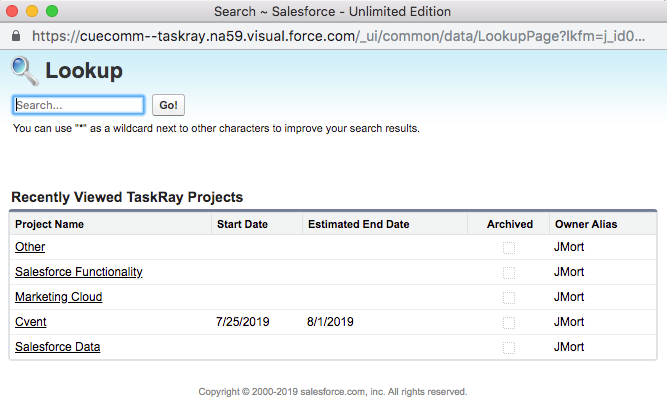Click the window title Search ~ Salesforce
667x400 pixels.
coord(332,11)
